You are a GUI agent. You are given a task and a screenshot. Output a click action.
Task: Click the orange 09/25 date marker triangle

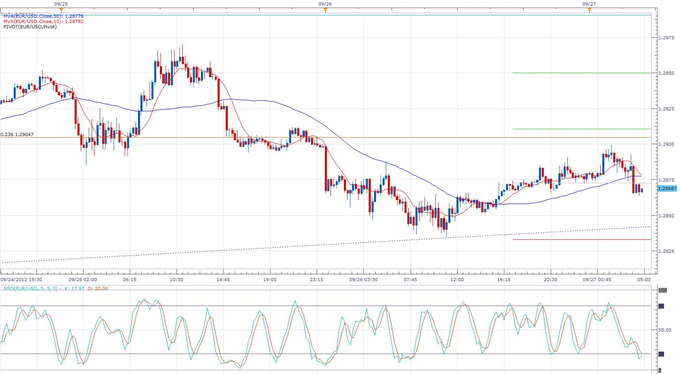(x=61, y=10)
